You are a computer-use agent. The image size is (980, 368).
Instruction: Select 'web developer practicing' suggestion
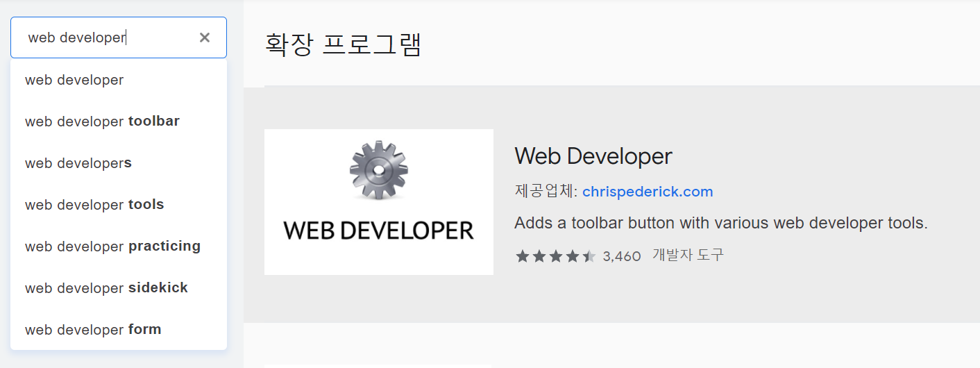(x=119, y=246)
